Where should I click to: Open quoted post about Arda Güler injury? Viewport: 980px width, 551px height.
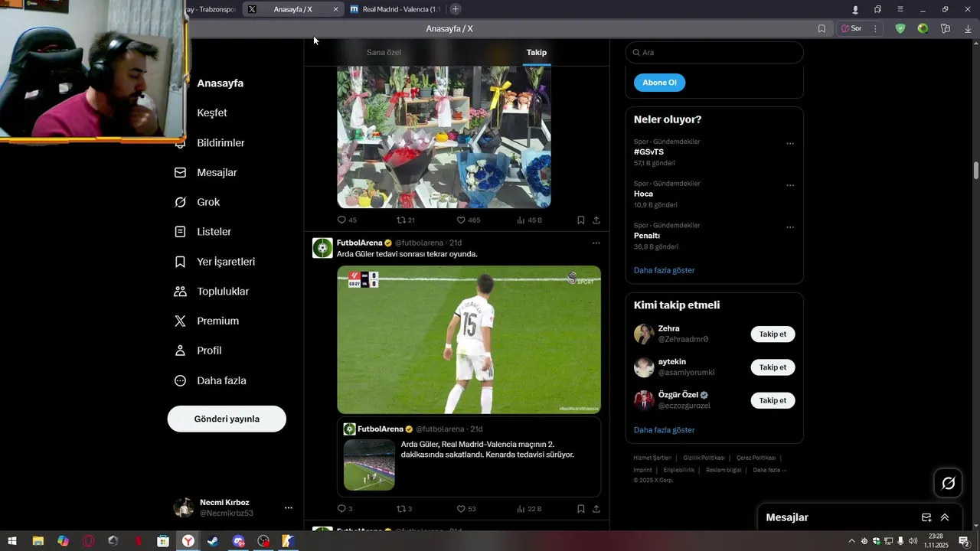(469, 458)
